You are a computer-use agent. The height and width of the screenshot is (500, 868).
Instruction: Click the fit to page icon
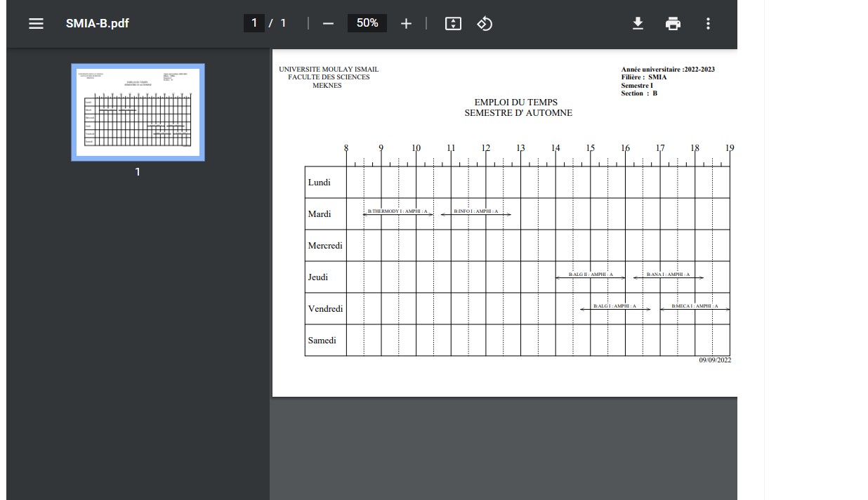pyautogui.click(x=453, y=23)
